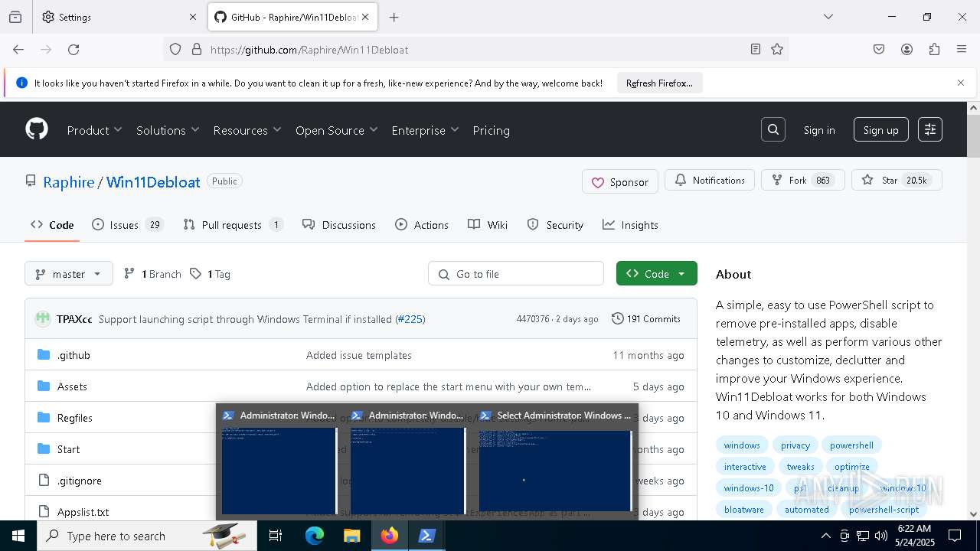Open the Firefox View icon
Screen dimensions: 980x551
click(x=15, y=17)
